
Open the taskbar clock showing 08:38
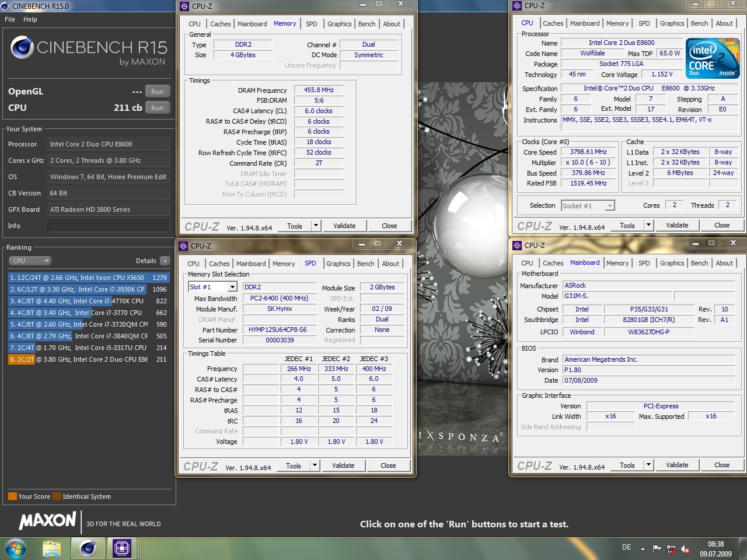click(716, 549)
